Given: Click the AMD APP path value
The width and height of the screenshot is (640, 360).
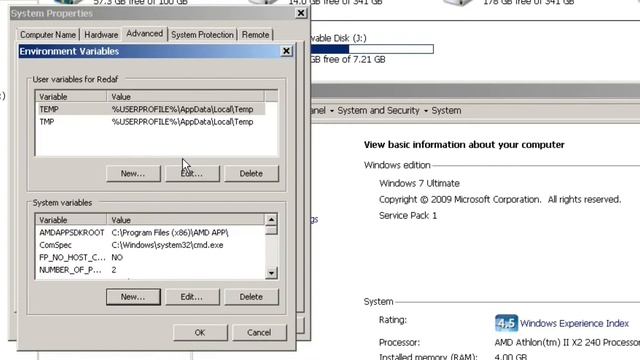Looking at the screenshot, I should (x=170, y=232).
